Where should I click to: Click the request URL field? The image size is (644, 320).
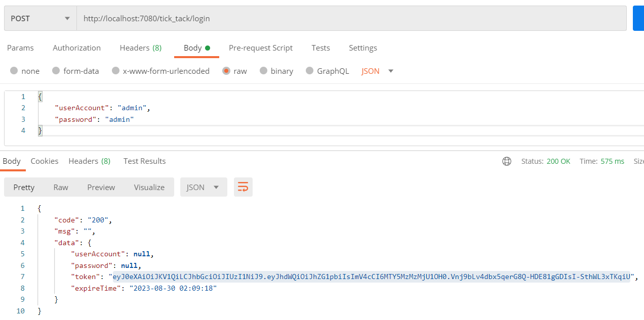tap(351, 18)
